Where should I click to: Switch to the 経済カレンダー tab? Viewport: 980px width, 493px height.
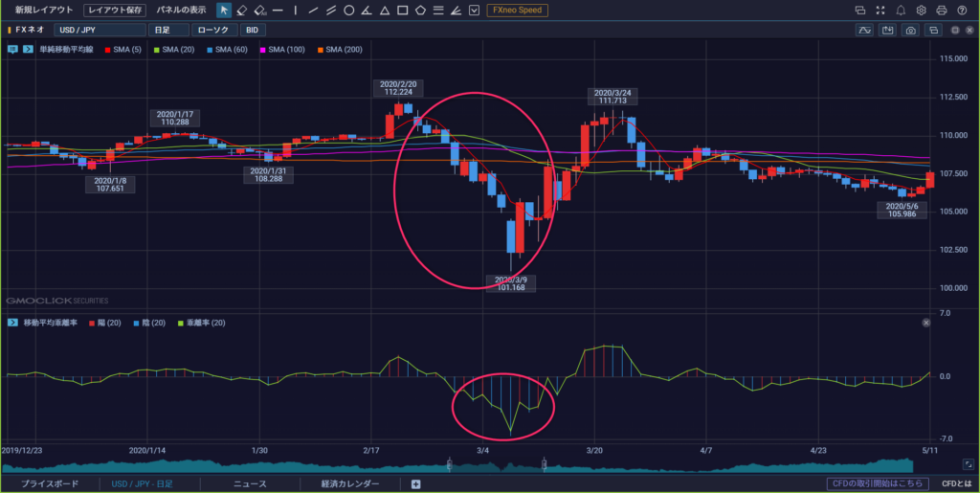[x=350, y=483]
